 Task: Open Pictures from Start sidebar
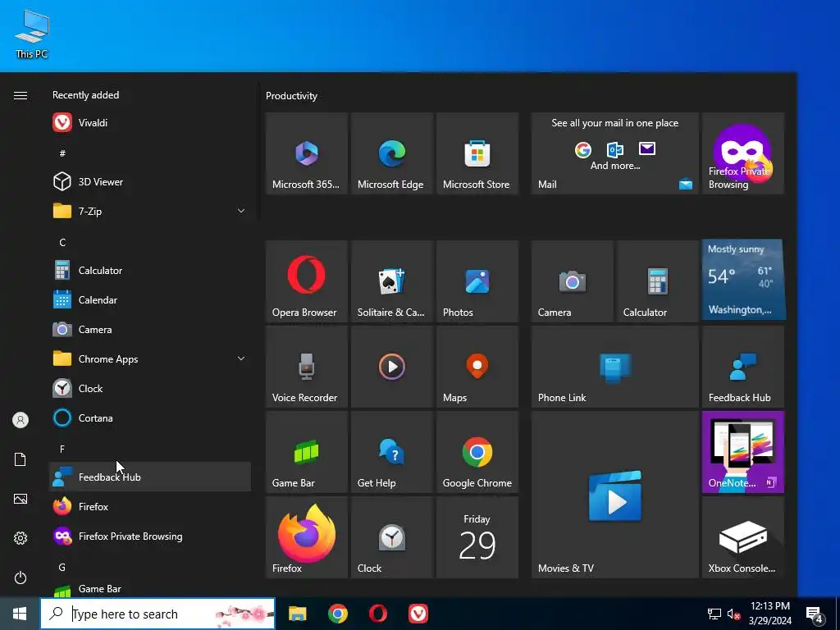[x=21, y=499]
